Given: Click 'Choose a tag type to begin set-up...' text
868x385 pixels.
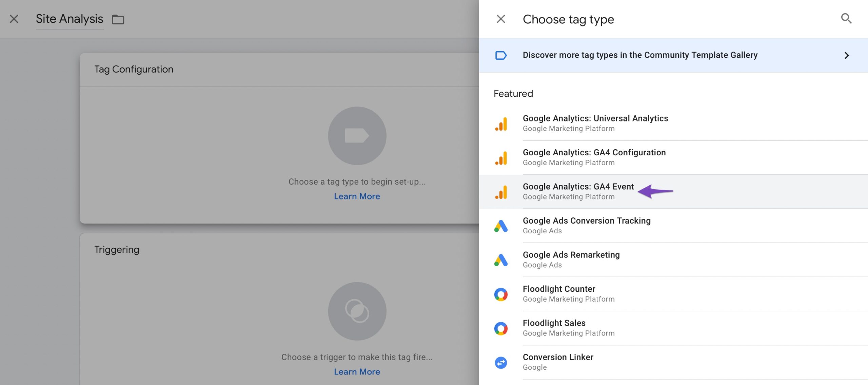Looking at the screenshot, I should 357,182.
